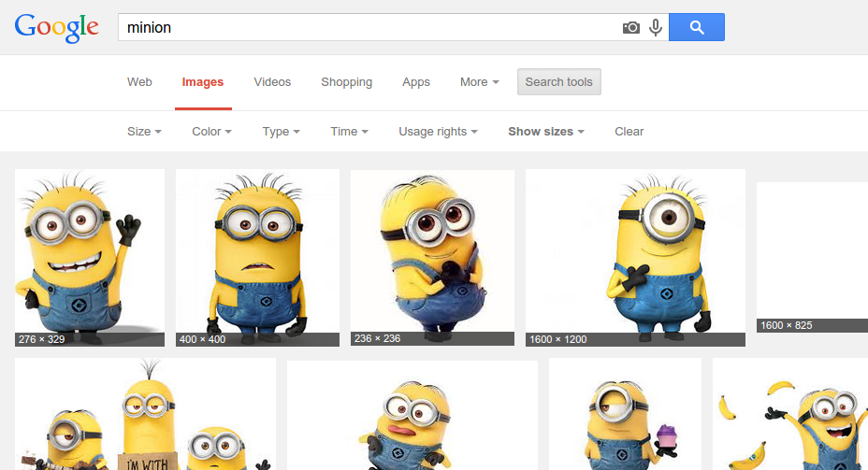Click the blue magnifier search button
Image resolution: width=868 pixels, height=470 pixels.
coord(697,27)
